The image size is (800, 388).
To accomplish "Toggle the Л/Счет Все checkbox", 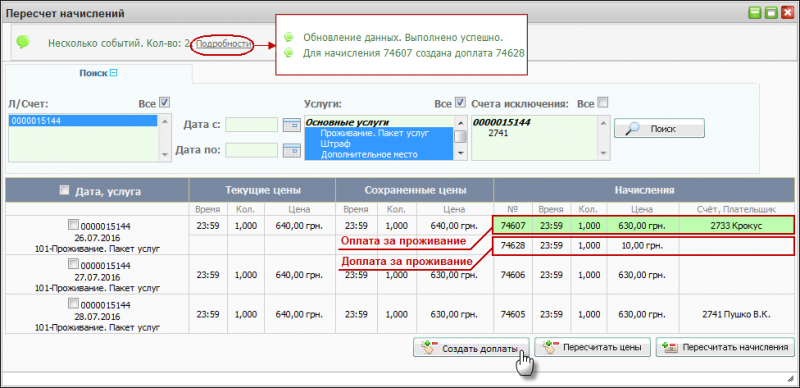I will tap(164, 103).
